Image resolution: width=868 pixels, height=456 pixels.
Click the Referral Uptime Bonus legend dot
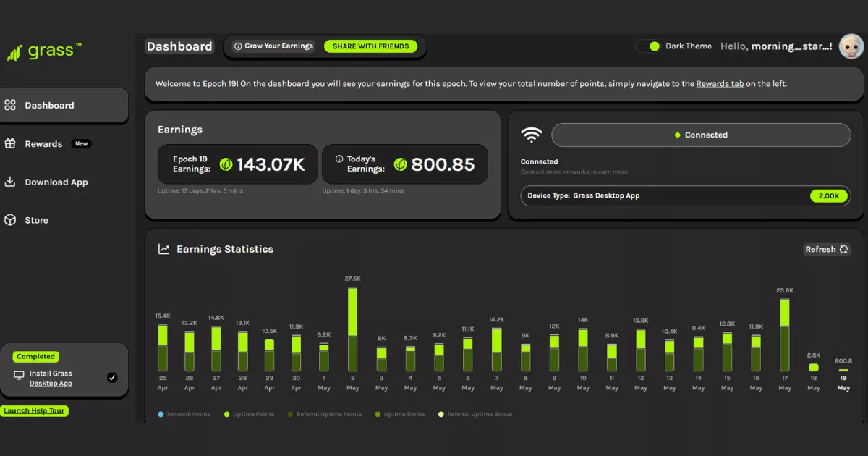click(x=442, y=415)
